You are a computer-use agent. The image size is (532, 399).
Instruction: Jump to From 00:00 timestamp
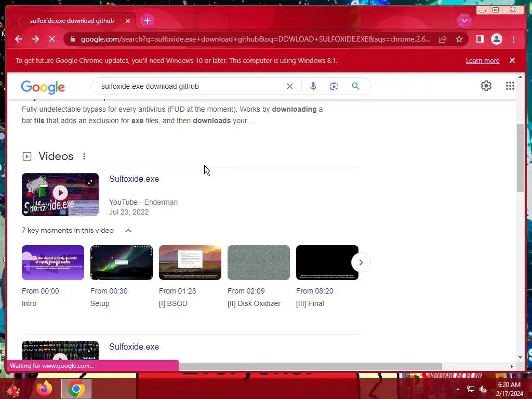tap(41, 291)
